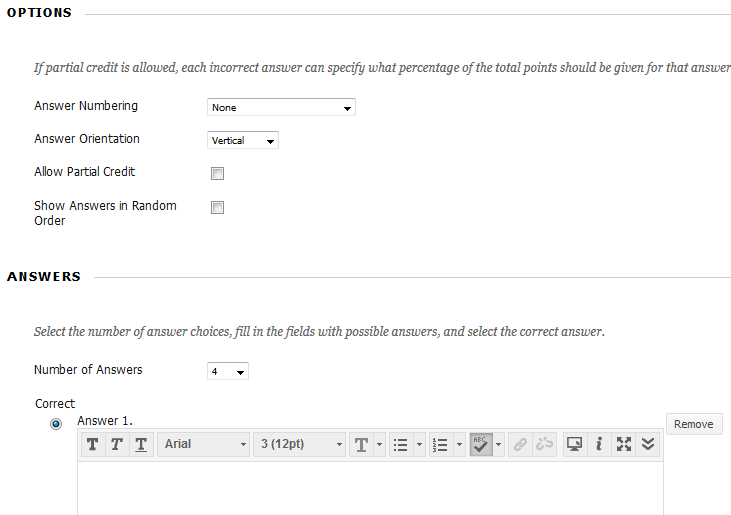Open the editor help info icon
The image size is (731, 515).
pos(599,444)
